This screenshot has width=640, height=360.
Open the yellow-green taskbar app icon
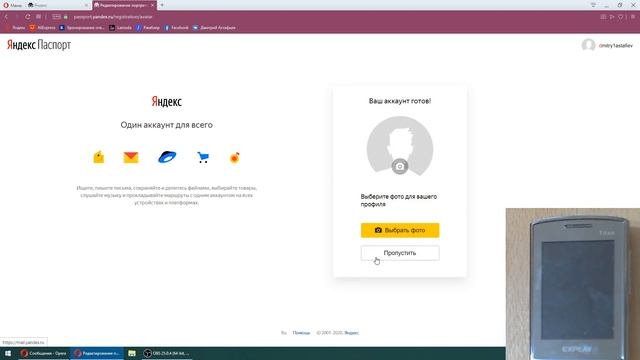132,353
